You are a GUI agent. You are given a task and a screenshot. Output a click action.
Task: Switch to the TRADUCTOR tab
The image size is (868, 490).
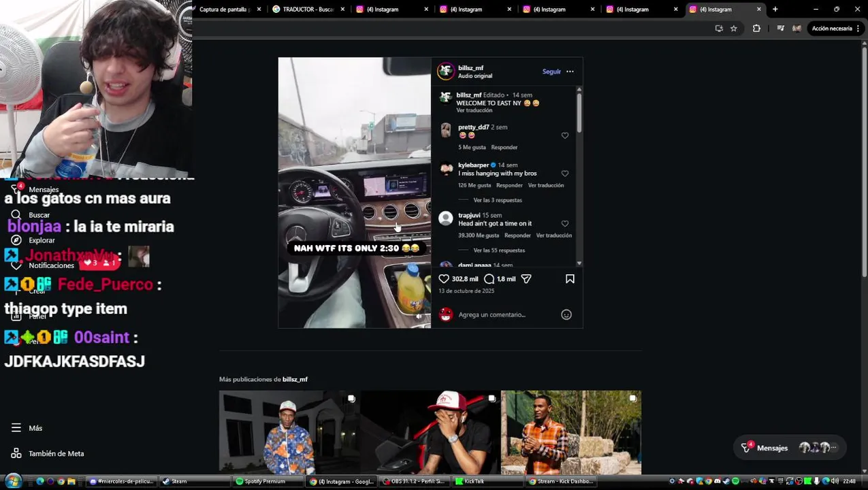coord(308,10)
